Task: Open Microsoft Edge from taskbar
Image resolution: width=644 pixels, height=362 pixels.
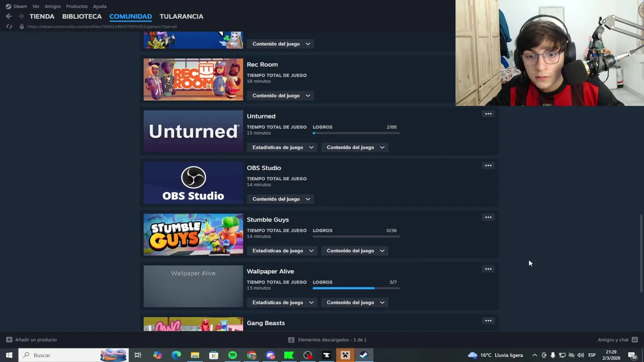Action: (176, 355)
